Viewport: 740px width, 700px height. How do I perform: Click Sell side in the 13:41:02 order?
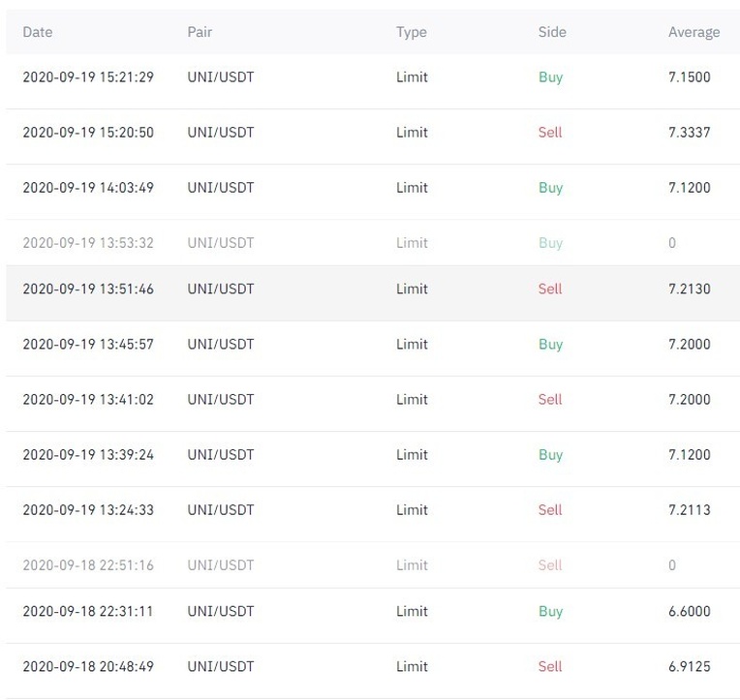tap(550, 399)
